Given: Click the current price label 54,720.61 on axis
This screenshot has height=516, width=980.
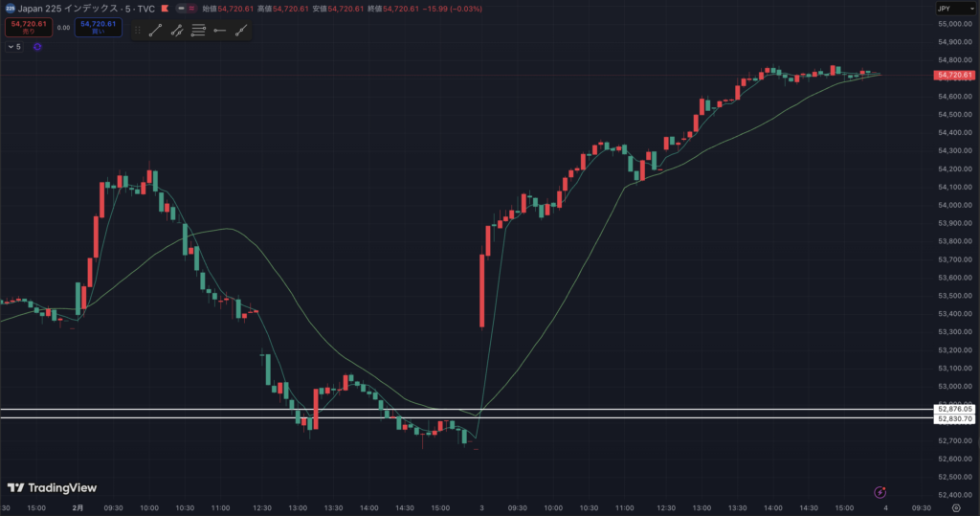Looking at the screenshot, I should pos(955,75).
